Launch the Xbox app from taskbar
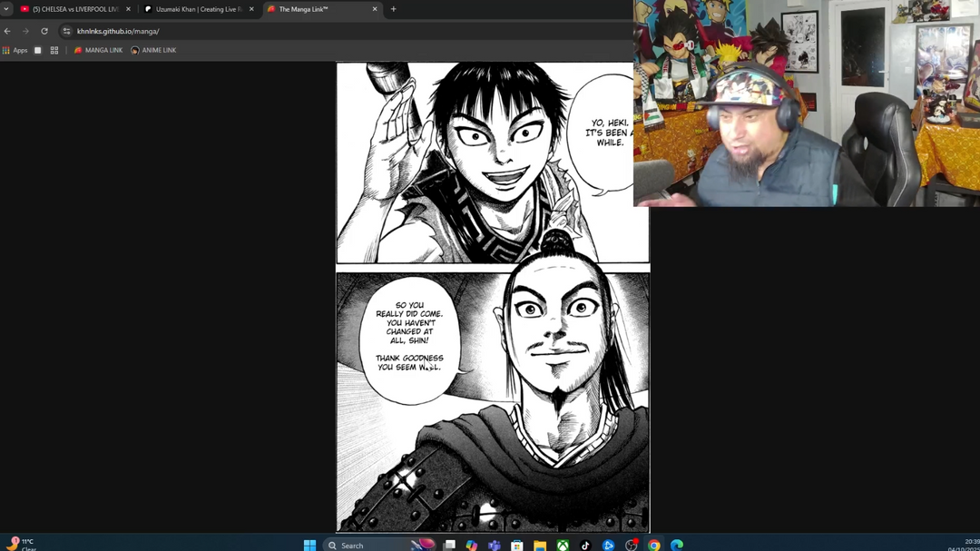 [563, 545]
